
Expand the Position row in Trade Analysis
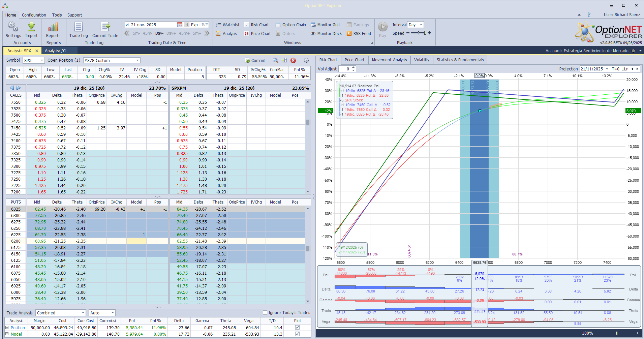[x=7, y=327]
